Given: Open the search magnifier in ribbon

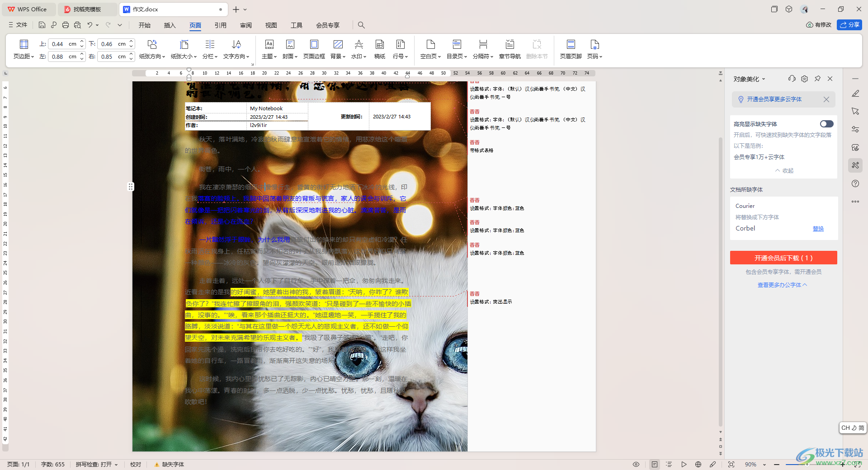Looking at the screenshot, I should (361, 25).
